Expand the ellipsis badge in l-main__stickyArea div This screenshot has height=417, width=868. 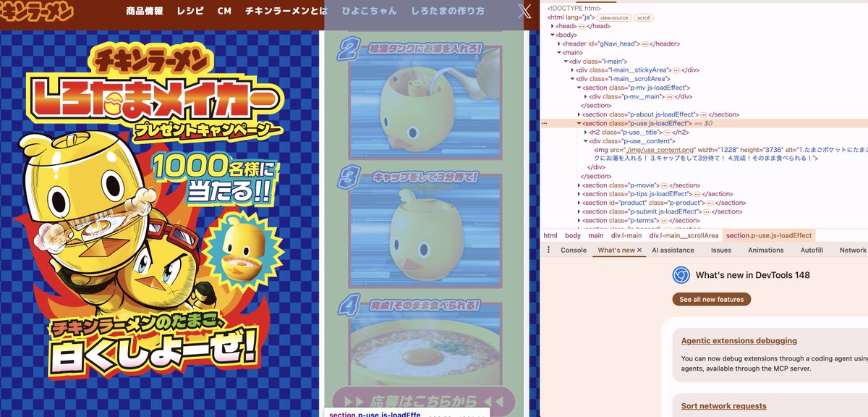(x=676, y=70)
